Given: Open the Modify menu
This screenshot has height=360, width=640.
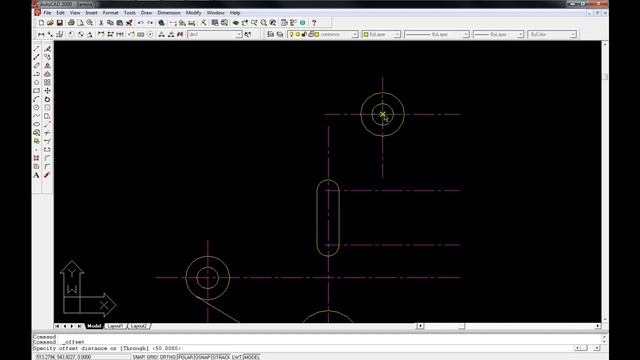Looking at the screenshot, I should click(x=193, y=13).
